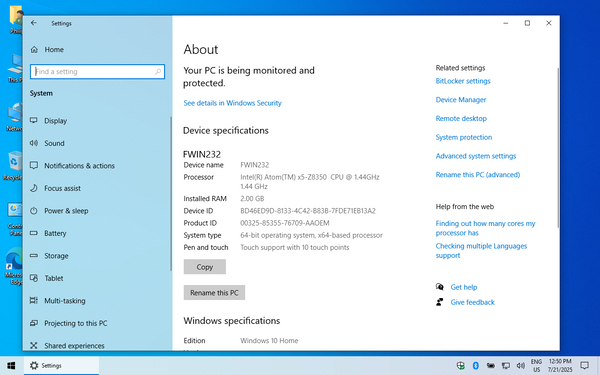The image size is (600, 375).
Task: Click the Give feedback link
Action: [473, 302]
